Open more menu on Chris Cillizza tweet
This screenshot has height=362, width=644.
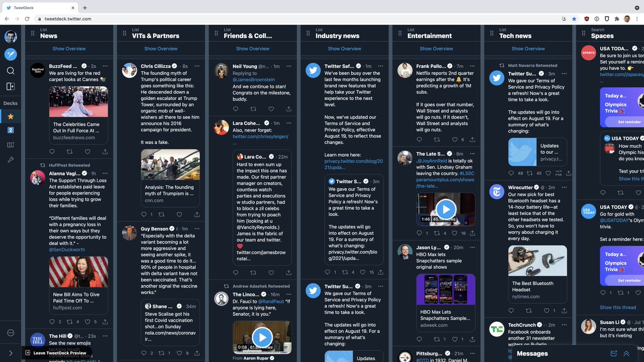point(197,66)
